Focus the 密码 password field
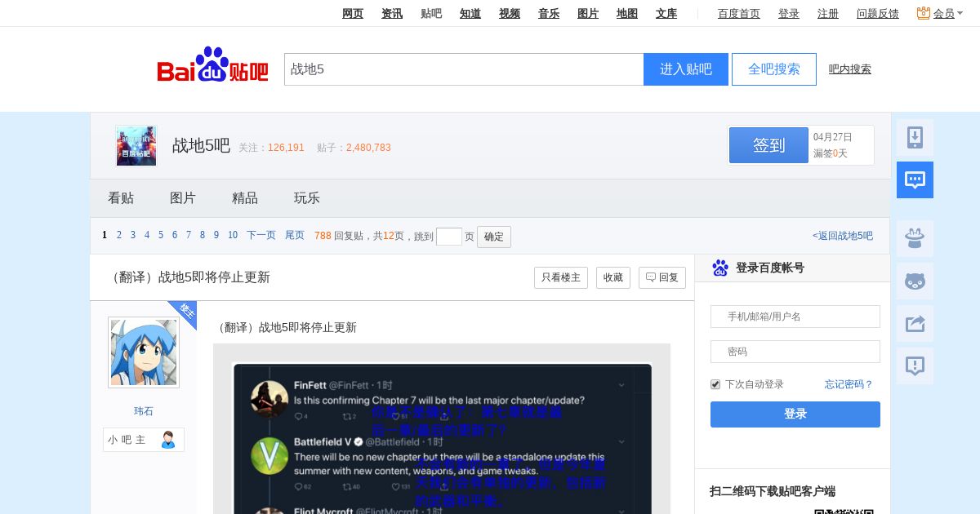 [795, 352]
